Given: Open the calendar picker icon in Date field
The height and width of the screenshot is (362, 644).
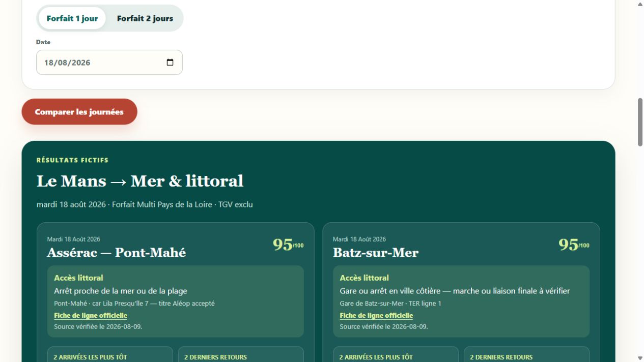Looking at the screenshot, I should [x=170, y=63].
